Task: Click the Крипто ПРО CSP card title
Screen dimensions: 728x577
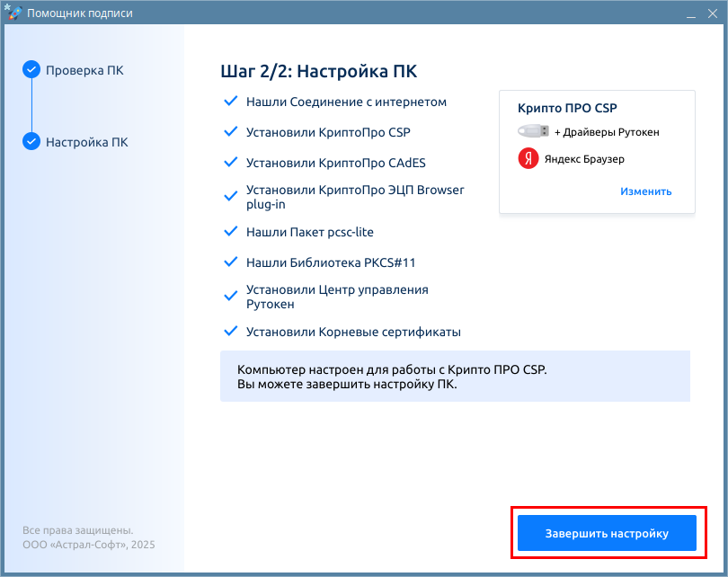Action: pos(567,108)
